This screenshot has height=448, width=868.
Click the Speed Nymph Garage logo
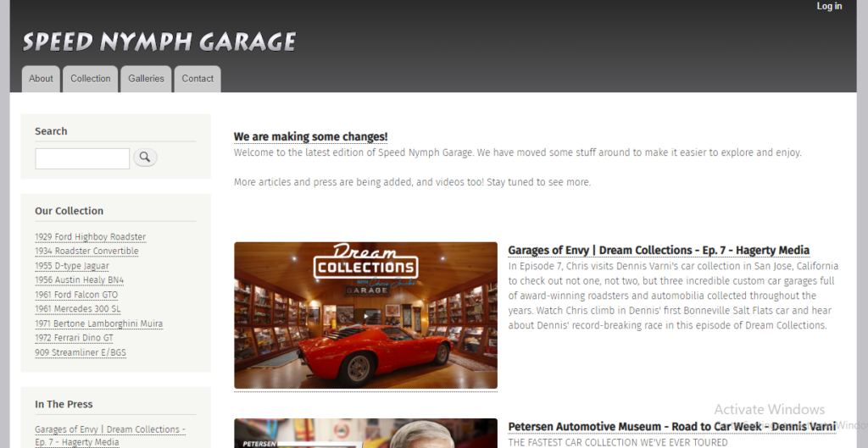point(159,42)
